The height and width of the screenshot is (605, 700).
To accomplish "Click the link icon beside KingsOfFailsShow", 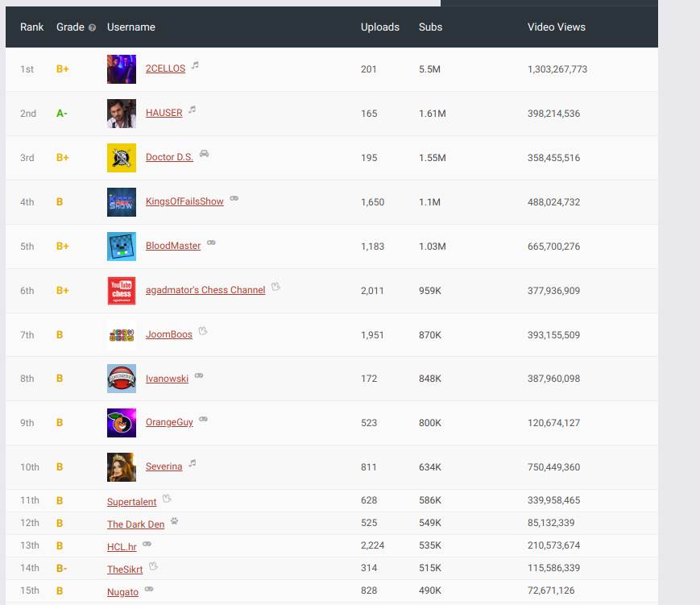I will [234, 198].
